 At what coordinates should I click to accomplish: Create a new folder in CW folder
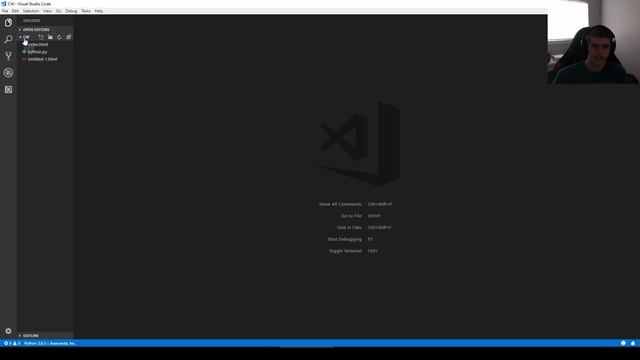pyautogui.click(x=50, y=37)
